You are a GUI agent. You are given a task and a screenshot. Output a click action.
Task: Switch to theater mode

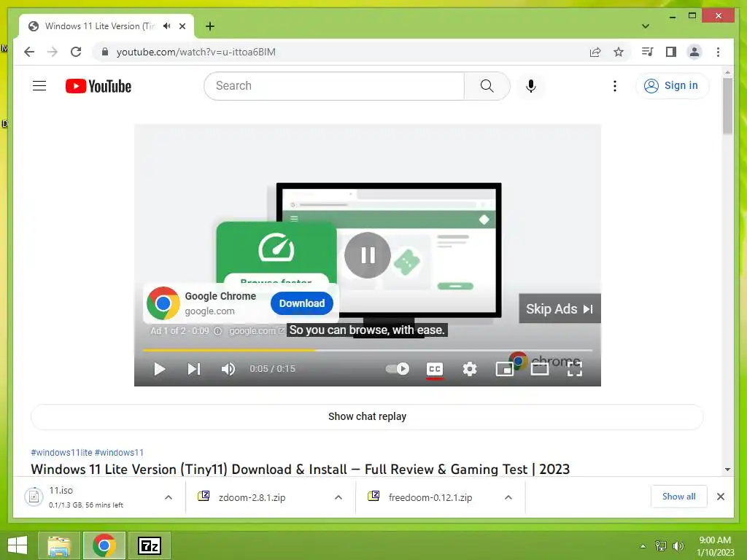pyautogui.click(x=540, y=368)
